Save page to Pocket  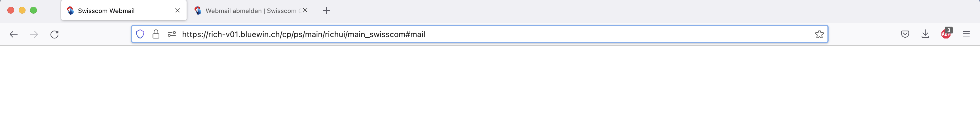coord(905,34)
